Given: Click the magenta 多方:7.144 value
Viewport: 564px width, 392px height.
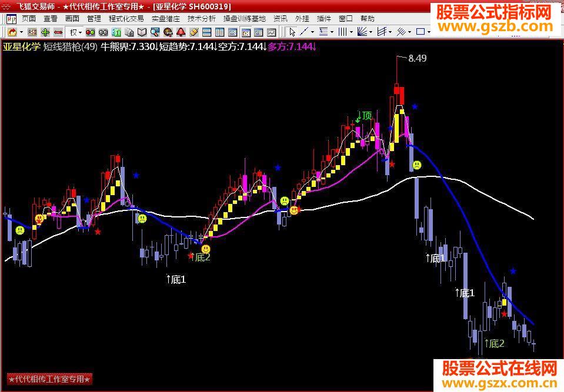Looking at the screenshot, I should click(x=291, y=46).
